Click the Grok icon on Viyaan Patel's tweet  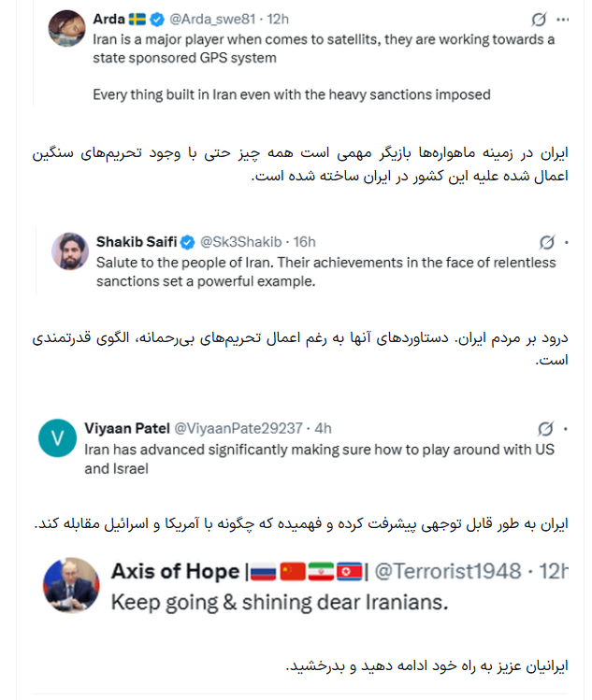click(546, 428)
